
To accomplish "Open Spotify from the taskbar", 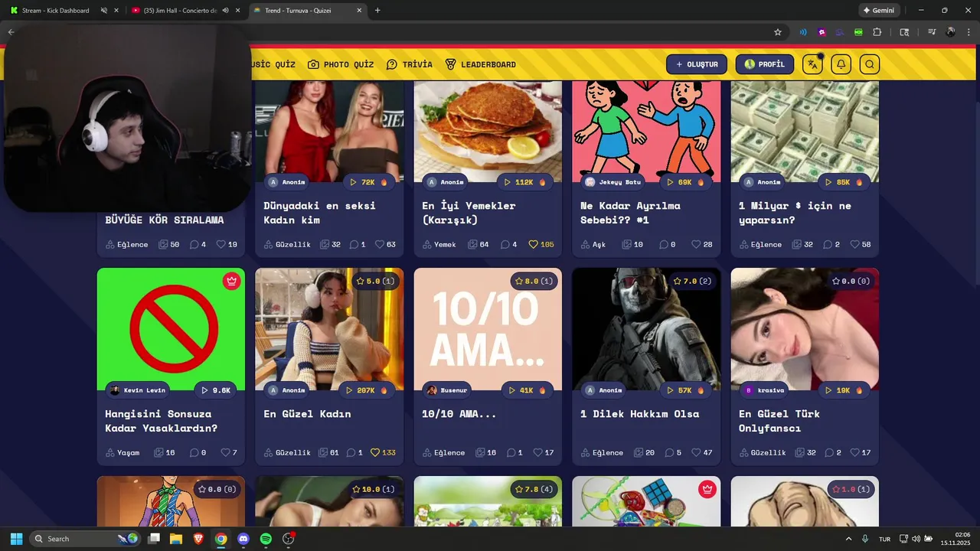I will pos(266,539).
